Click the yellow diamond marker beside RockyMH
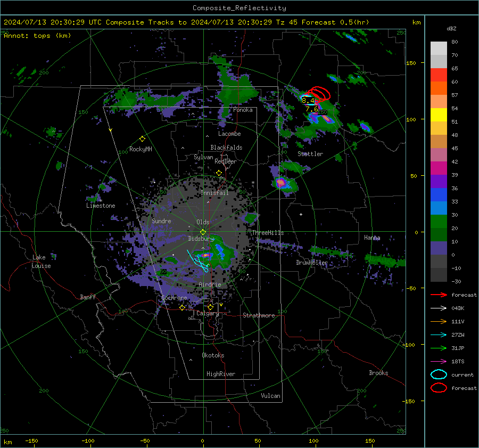 tap(142, 139)
